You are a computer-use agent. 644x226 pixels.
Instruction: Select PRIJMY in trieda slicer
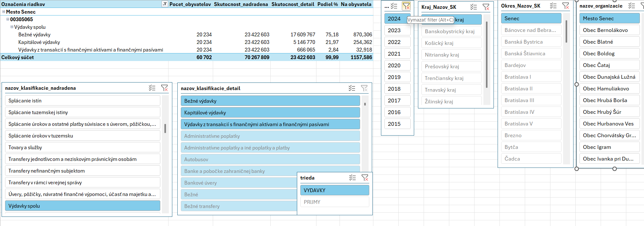pos(334,202)
